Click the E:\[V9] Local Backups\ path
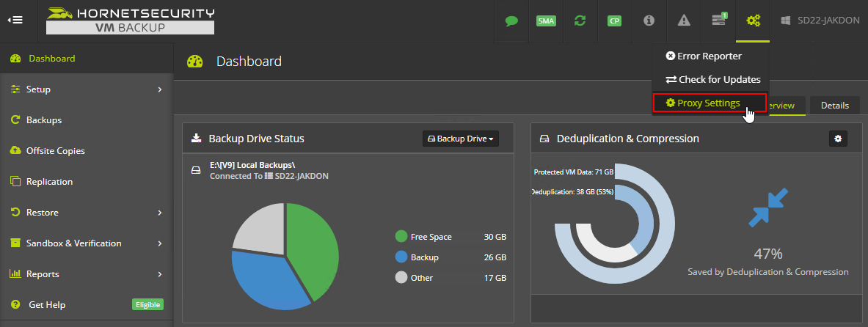This screenshot has width=868, height=327. click(252, 165)
